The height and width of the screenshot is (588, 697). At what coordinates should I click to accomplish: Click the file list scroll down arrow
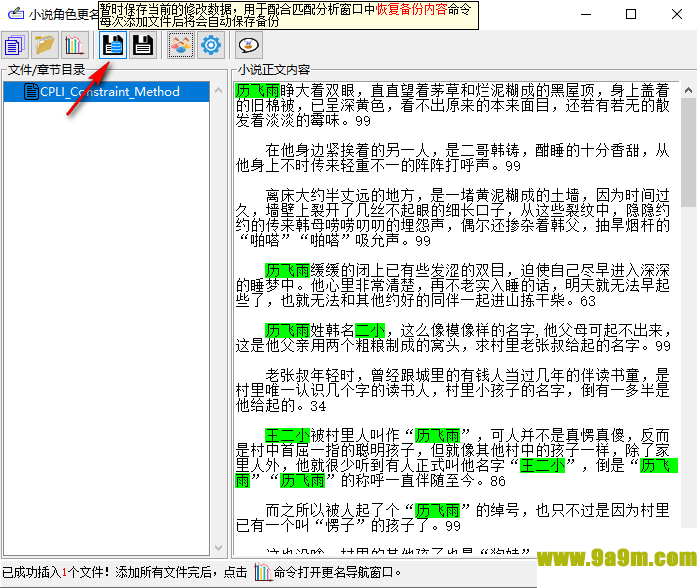point(218,548)
